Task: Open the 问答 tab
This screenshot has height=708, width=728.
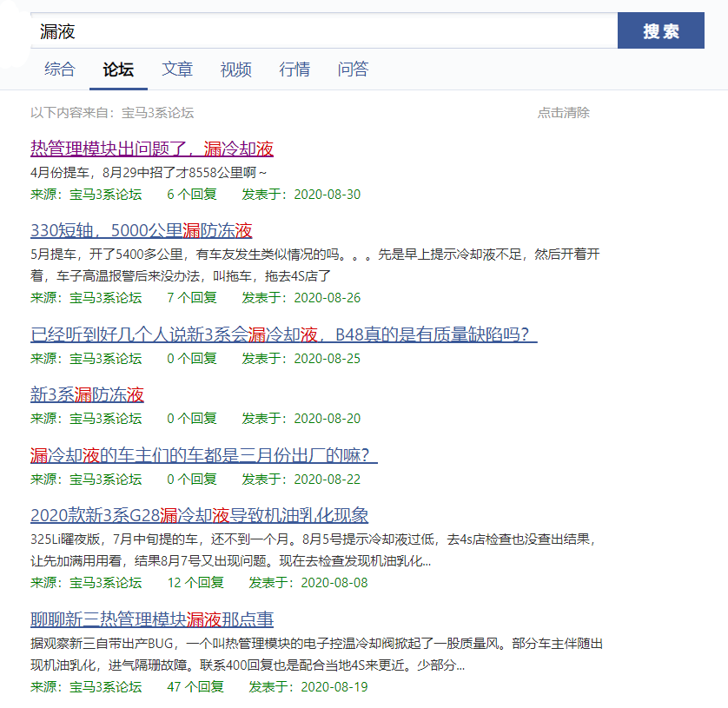Action: 353,69
